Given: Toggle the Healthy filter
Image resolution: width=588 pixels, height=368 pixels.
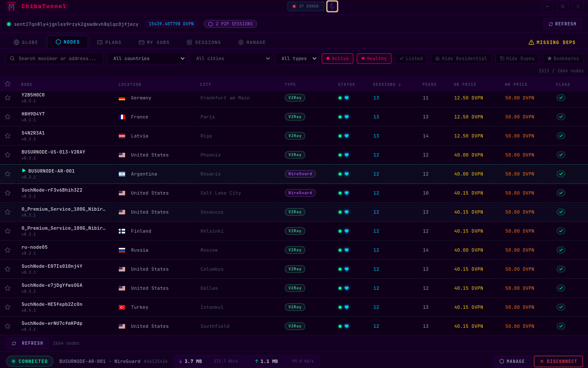Looking at the screenshot, I should tap(374, 58).
